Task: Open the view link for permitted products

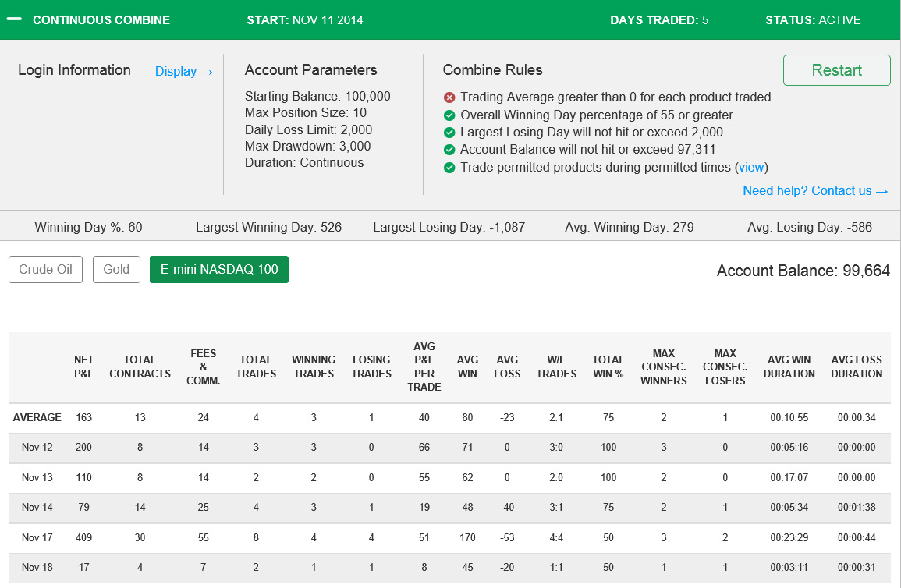Action: (751, 167)
